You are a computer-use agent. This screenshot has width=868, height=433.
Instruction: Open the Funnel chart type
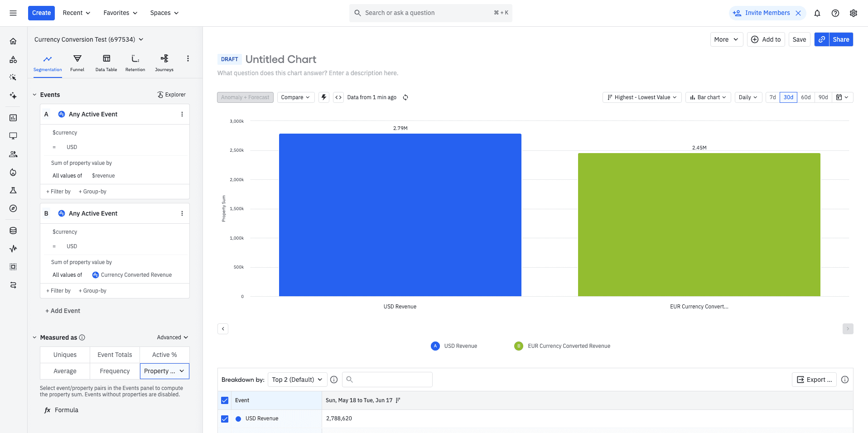(x=77, y=63)
